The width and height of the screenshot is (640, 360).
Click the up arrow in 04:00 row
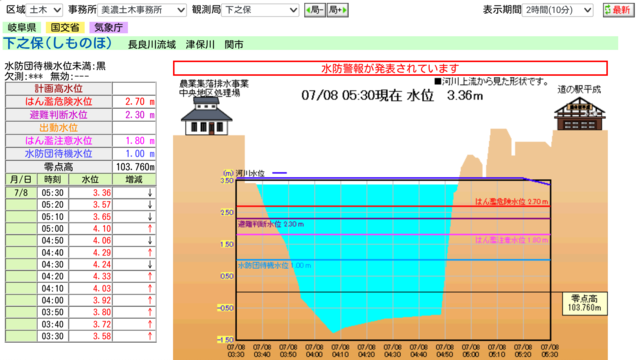[150, 300]
